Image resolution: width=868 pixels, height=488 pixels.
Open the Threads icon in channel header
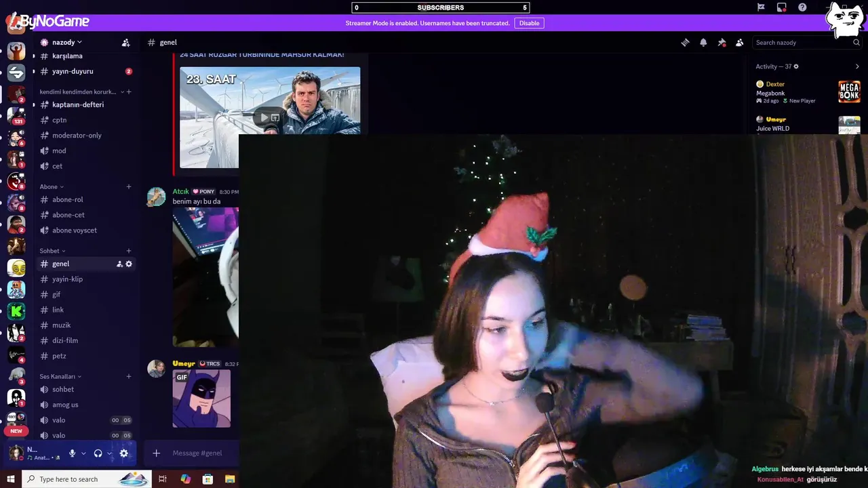coord(686,42)
